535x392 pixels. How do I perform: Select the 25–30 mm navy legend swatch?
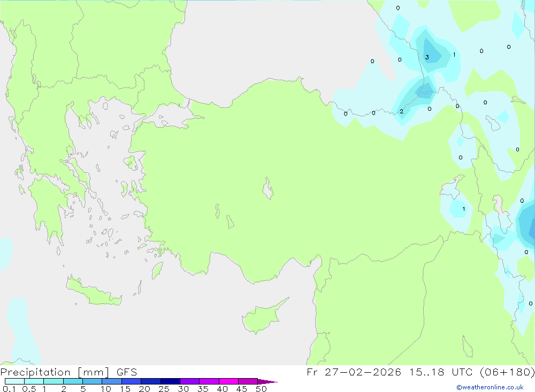coord(170,381)
